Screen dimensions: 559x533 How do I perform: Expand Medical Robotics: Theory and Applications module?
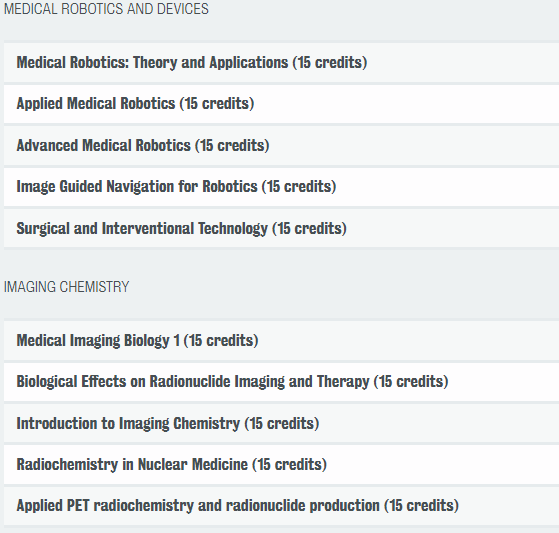coord(281,62)
